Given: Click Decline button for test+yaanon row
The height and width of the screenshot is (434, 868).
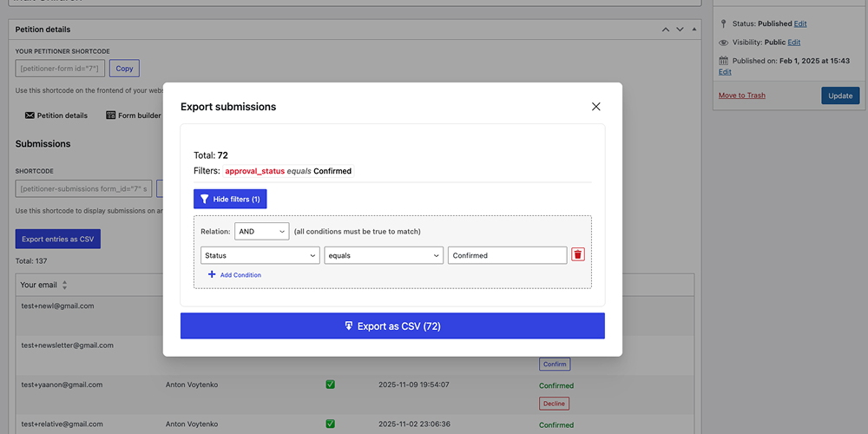Looking at the screenshot, I should [554, 404].
